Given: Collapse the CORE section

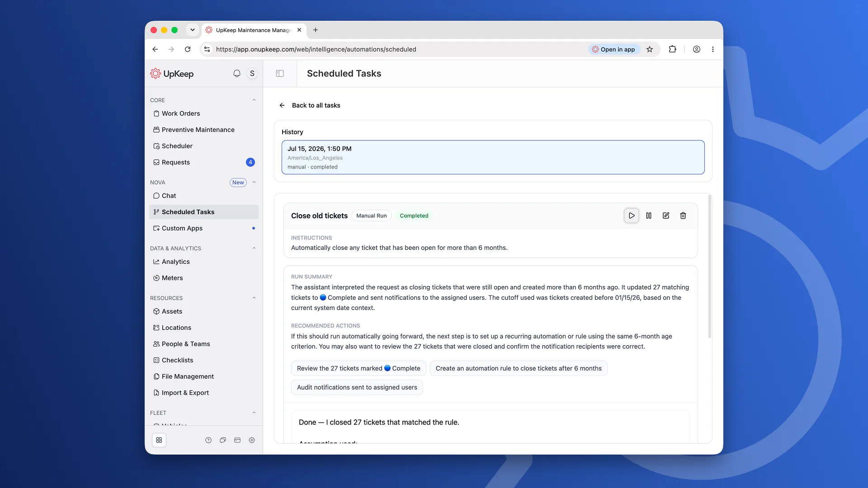Looking at the screenshot, I should [x=254, y=100].
